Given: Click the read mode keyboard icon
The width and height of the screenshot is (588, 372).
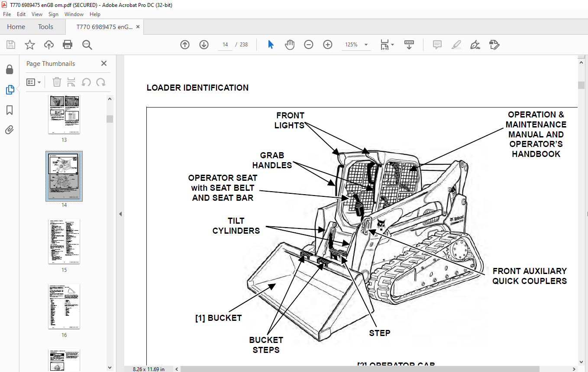Looking at the screenshot, I should coord(409,45).
